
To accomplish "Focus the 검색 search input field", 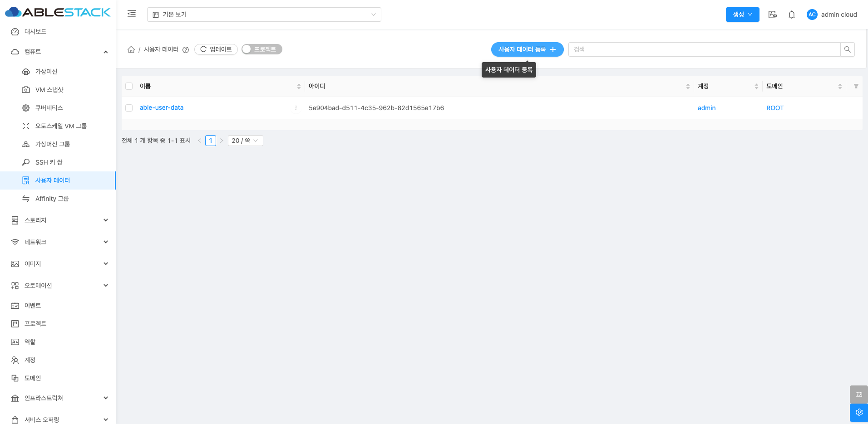I will tap(704, 49).
